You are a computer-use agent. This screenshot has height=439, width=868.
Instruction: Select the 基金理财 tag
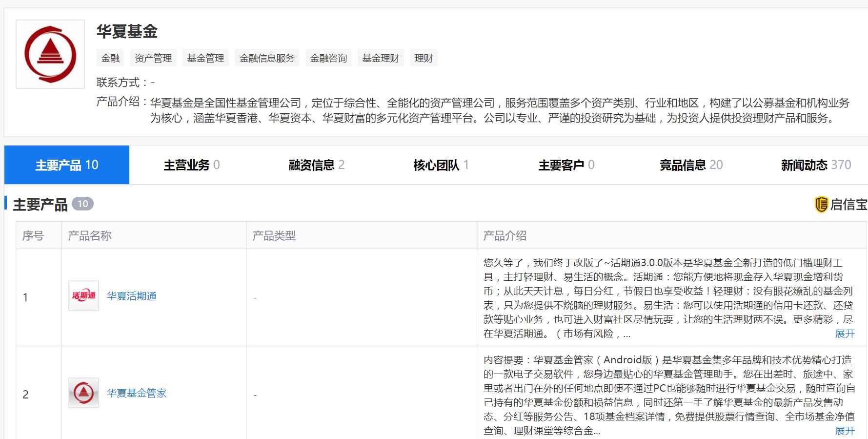tap(381, 58)
